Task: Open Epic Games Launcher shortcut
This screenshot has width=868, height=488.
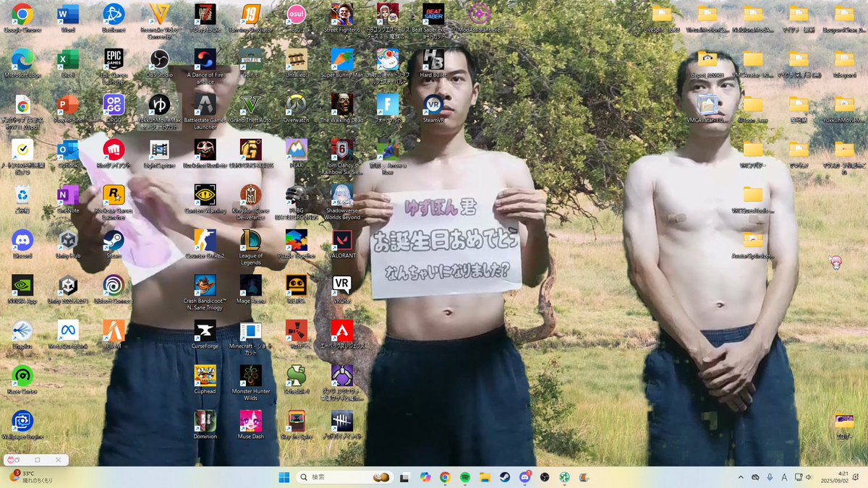Action: [x=114, y=67]
